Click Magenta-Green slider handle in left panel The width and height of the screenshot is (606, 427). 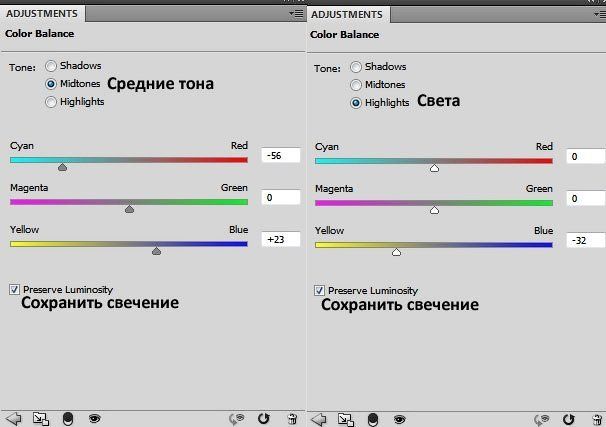tap(129, 209)
